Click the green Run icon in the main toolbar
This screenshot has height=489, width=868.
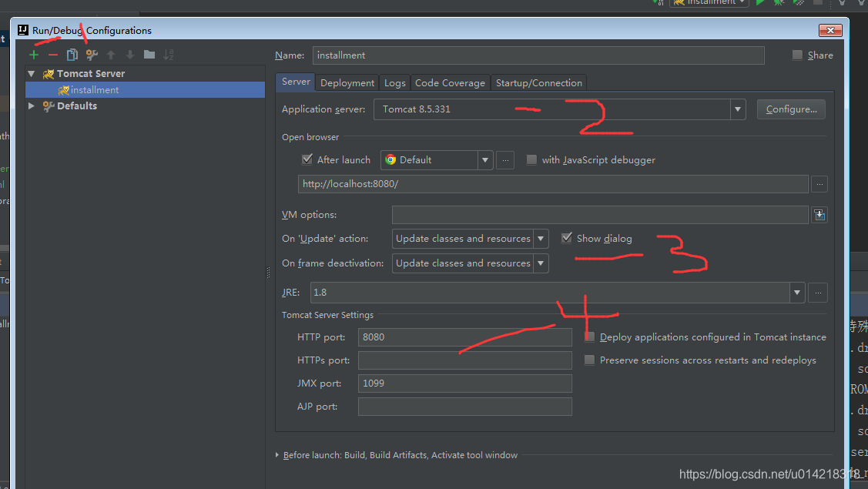pyautogui.click(x=761, y=3)
